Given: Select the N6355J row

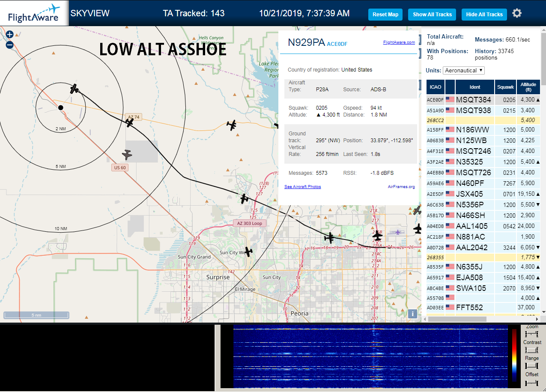Looking at the screenshot, I should click(x=483, y=267).
